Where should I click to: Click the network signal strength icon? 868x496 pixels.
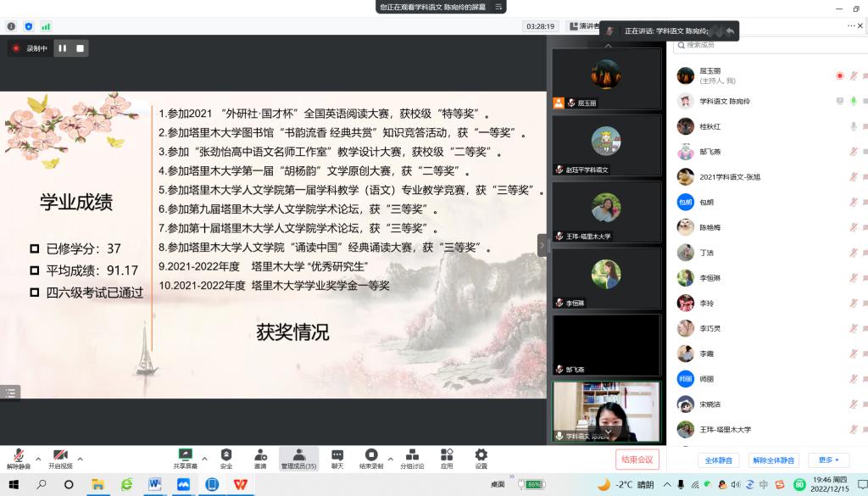pos(46,26)
